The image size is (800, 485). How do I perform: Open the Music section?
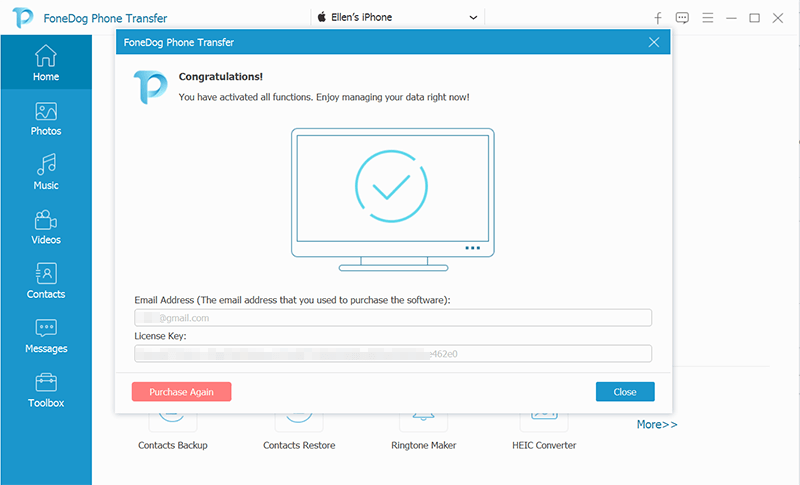(x=46, y=172)
